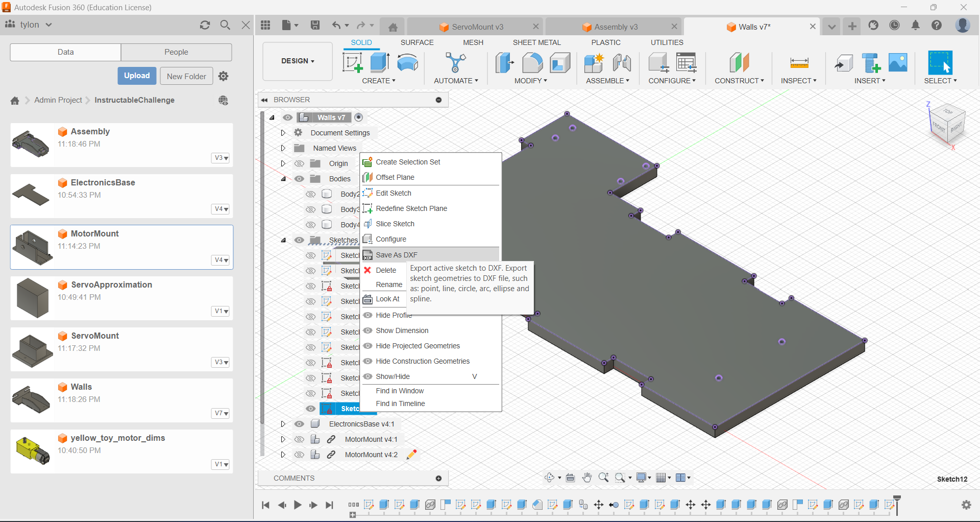
Task: Select Edit Sketch from context menu
Action: [430, 193]
